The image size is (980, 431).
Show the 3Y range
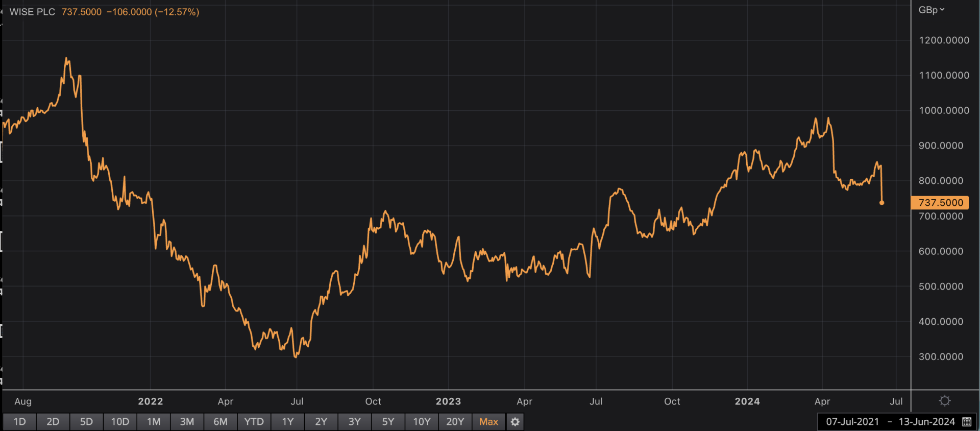pos(355,422)
